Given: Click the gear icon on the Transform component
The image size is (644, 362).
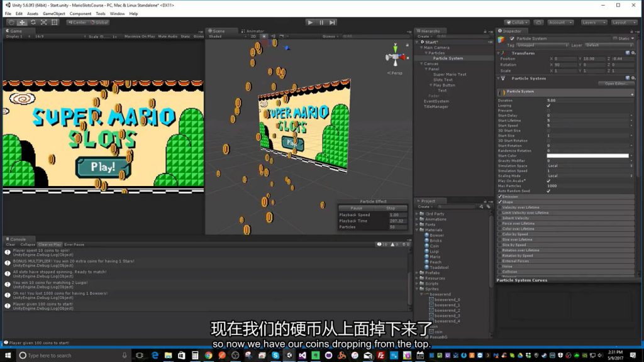Looking at the screenshot, I should click(x=633, y=53).
